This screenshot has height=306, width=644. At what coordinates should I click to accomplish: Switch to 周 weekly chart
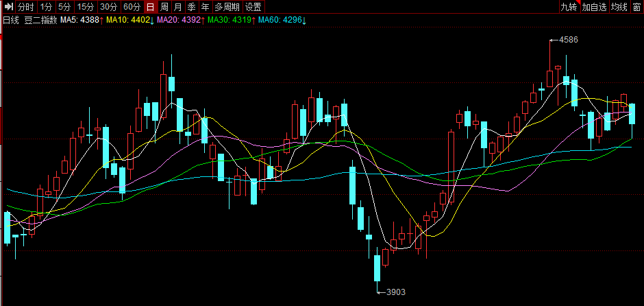[164, 7]
